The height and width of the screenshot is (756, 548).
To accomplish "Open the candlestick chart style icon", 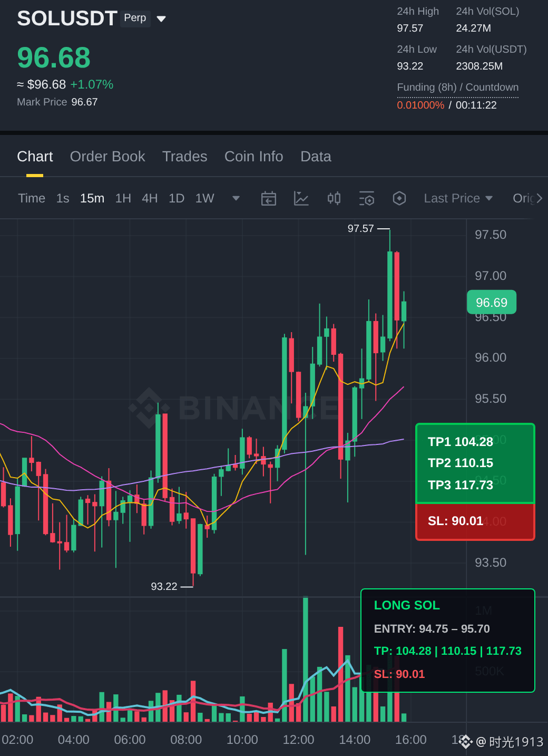I will [334, 199].
